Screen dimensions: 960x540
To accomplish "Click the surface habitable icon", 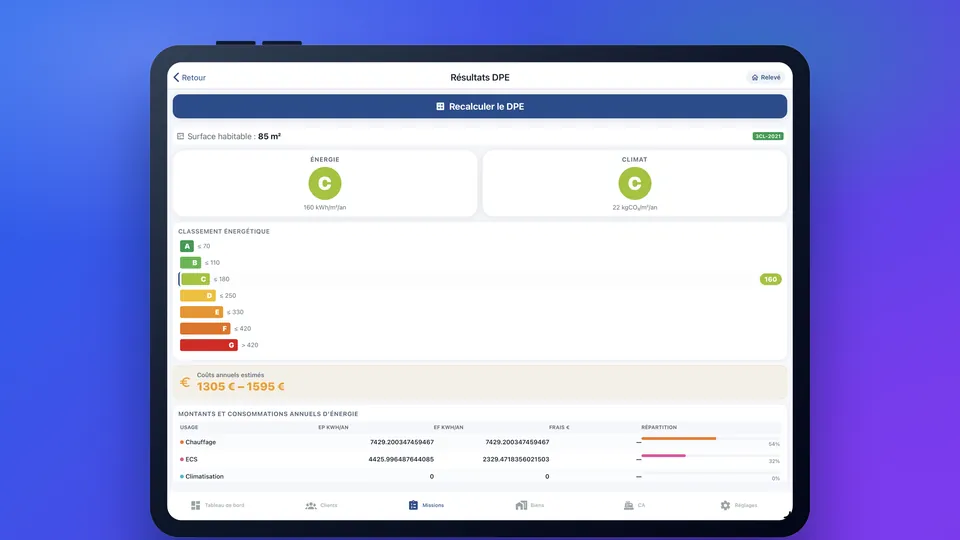I will point(181,137).
